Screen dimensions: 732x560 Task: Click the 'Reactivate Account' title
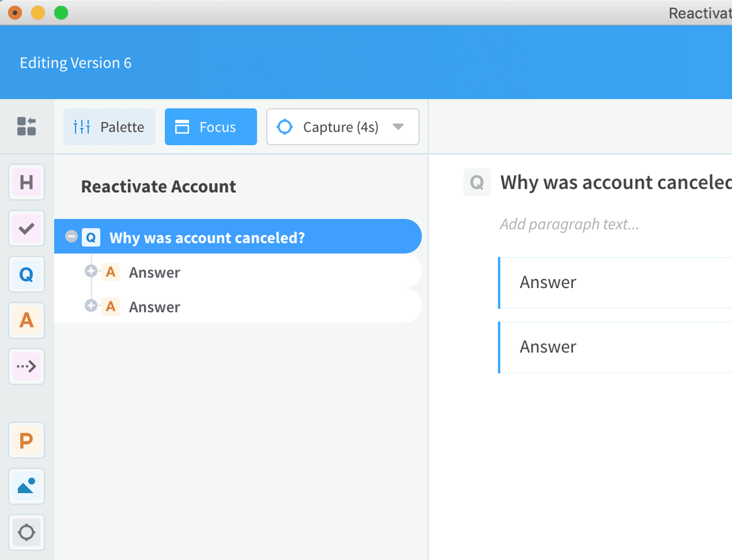[x=158, y=187]
